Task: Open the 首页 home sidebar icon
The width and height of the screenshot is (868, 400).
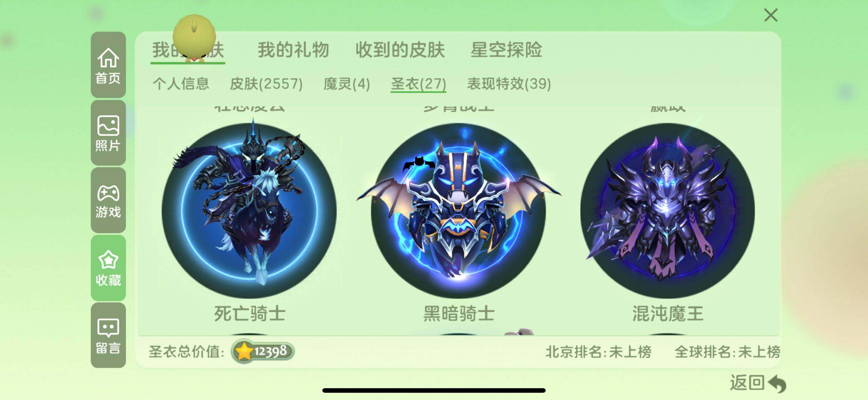Action: 108,65
